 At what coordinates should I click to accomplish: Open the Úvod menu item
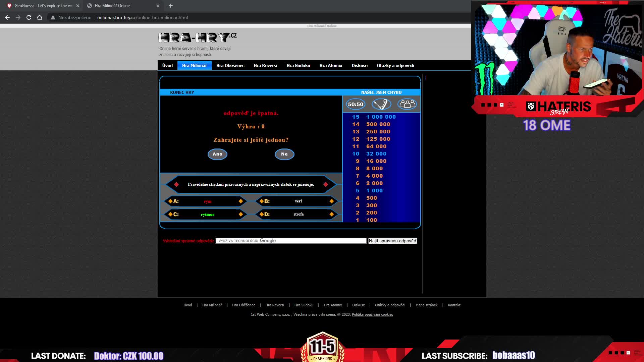167,65
